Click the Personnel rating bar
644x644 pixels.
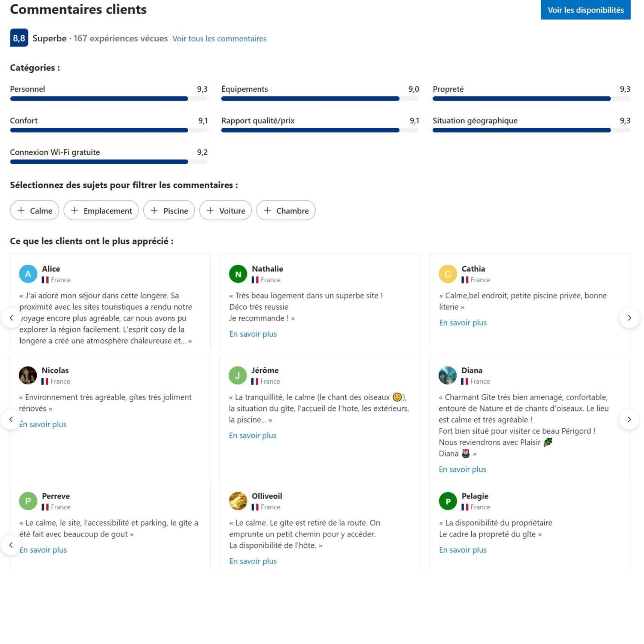(x=109, y=99)
